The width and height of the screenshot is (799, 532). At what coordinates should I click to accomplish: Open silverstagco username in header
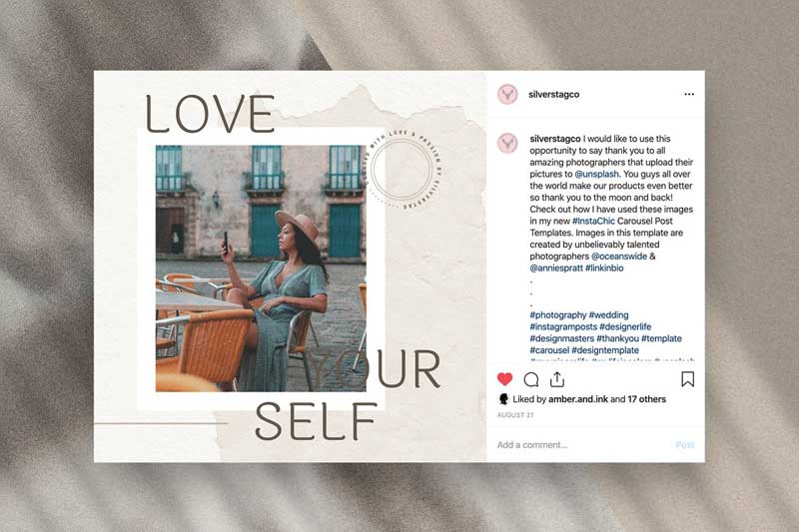click(x=554, y=94)
